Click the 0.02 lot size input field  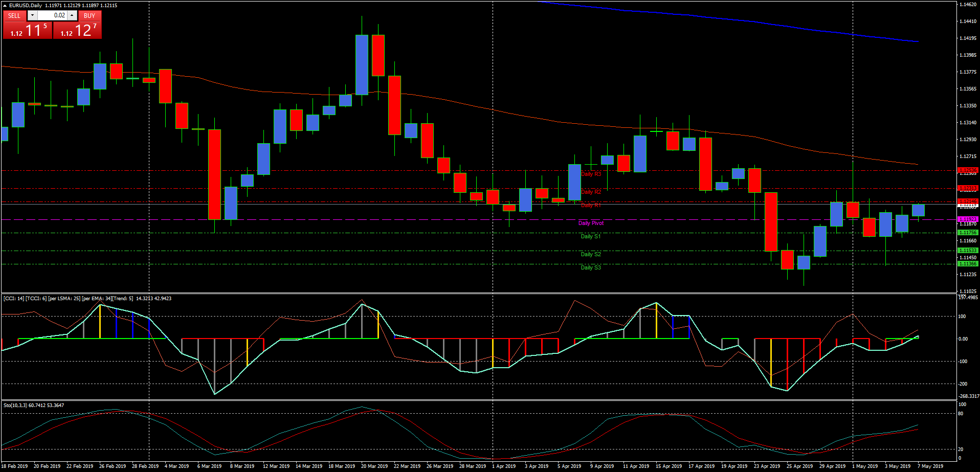click(x=52, y=15)
